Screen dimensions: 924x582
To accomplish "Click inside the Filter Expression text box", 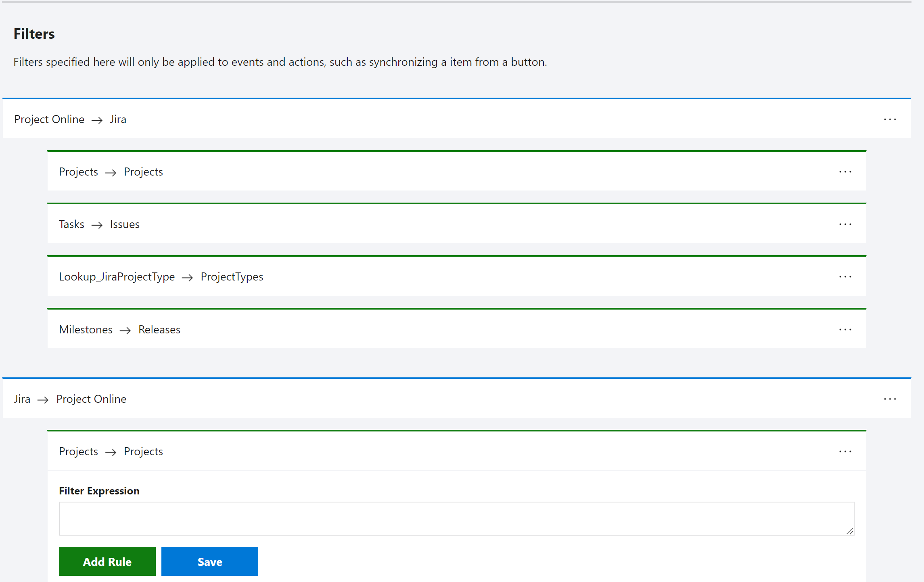I will click(x=456, y=519).
